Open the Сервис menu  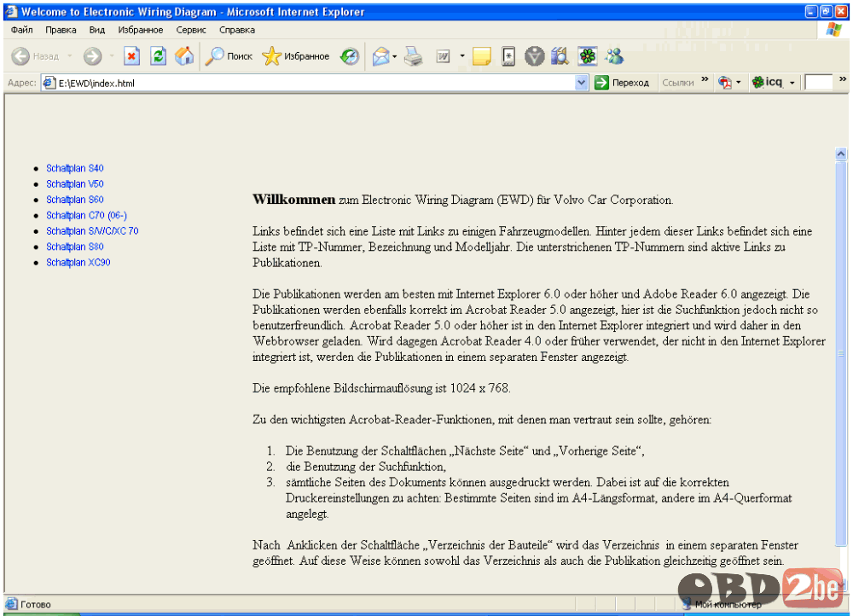click(191, 30)
